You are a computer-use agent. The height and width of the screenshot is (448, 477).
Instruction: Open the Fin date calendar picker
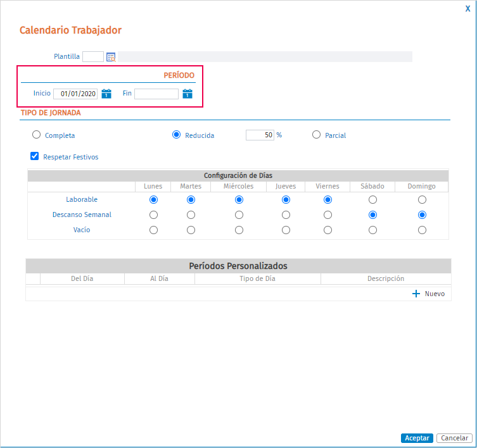188,94
